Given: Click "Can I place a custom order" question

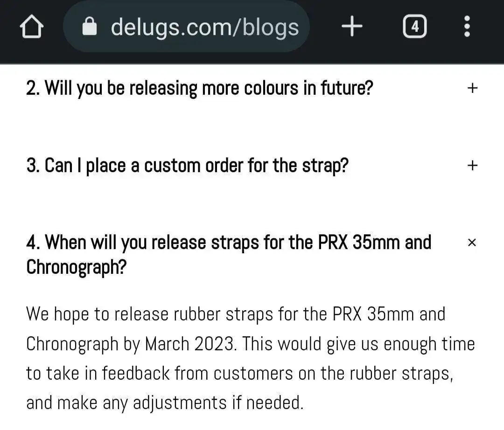Looking at the screenshot, I should point(196,165).
